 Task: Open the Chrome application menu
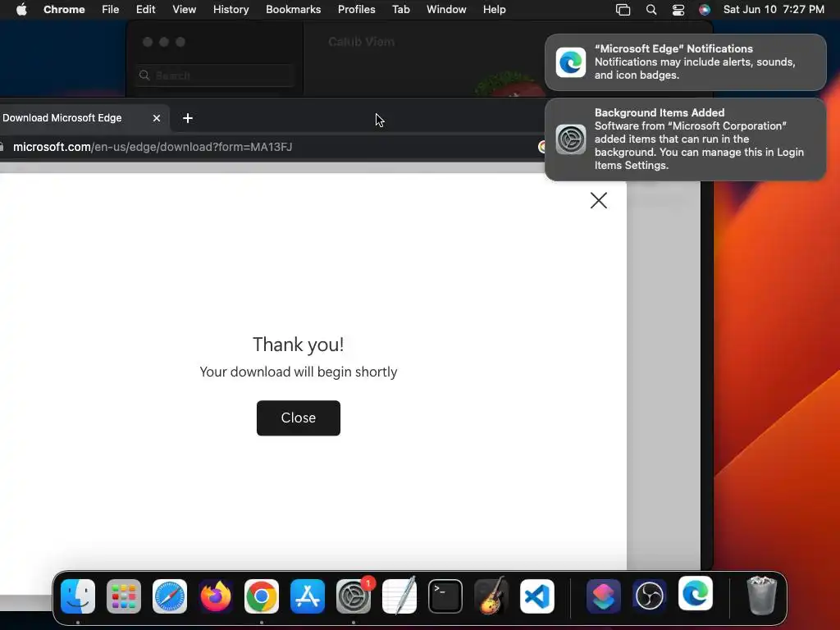[64, 10]
